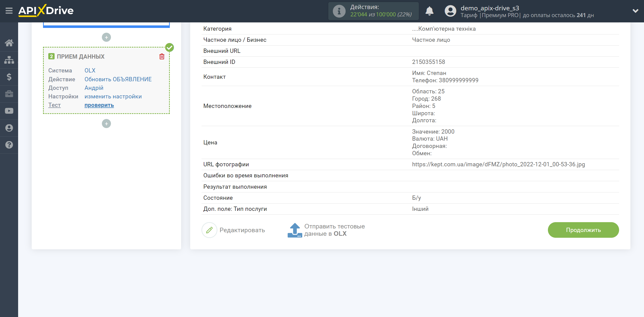Click the Местоположение row label

227,106
